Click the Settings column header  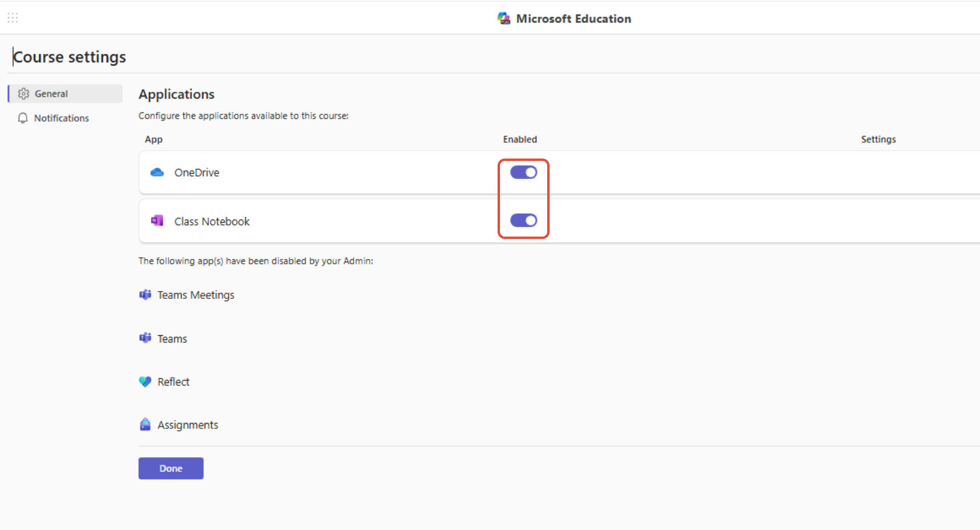878,139
